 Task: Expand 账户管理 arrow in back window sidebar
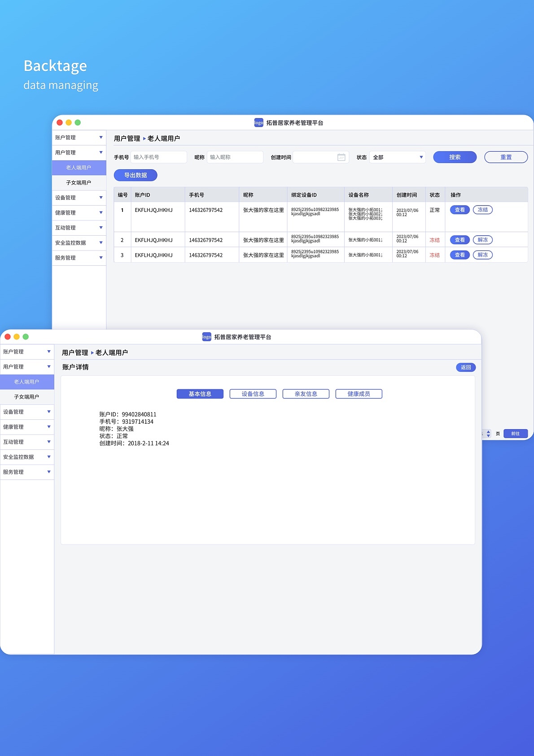coord(101,137)
